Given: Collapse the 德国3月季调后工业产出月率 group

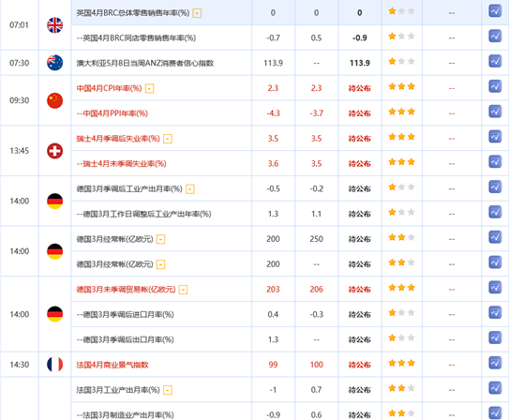Looking at the screenshot, I should coord(190,189).
